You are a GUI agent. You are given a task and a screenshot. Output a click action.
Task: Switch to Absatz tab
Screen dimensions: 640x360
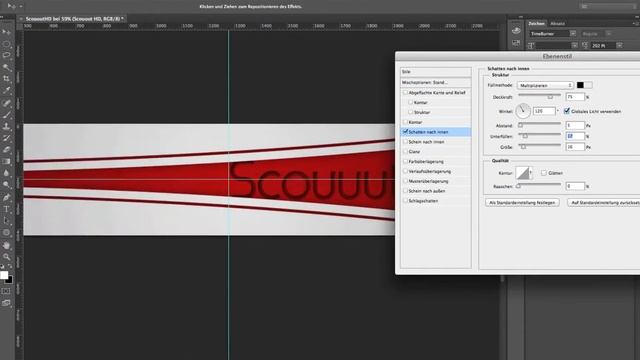pos(557,24)
